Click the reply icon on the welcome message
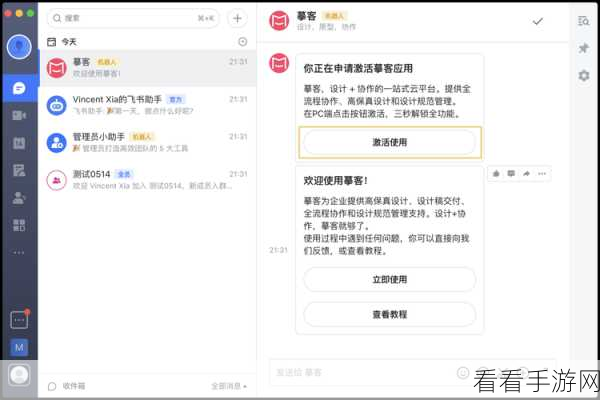 (511, 174)
